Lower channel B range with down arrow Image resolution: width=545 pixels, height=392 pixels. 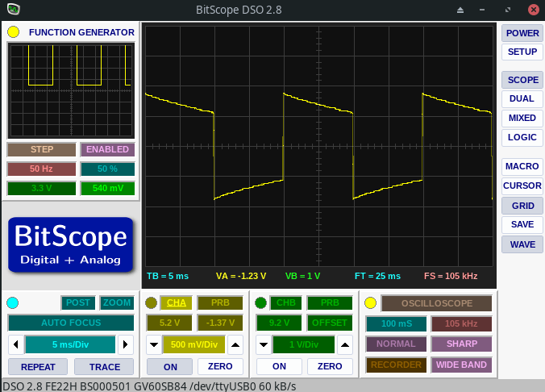pyautogui.click(x=264, y=344)
